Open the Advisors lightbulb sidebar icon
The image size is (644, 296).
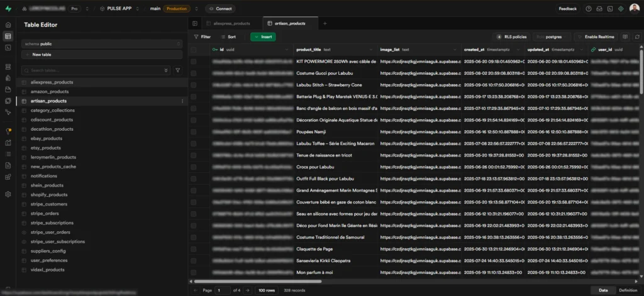[x=8, y=131]
